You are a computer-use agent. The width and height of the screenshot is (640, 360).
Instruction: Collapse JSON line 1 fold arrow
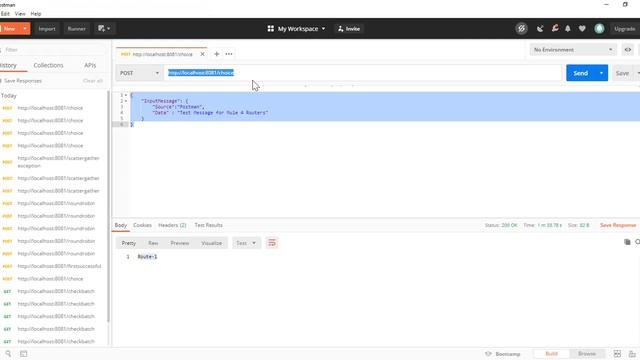coord(126,95)
